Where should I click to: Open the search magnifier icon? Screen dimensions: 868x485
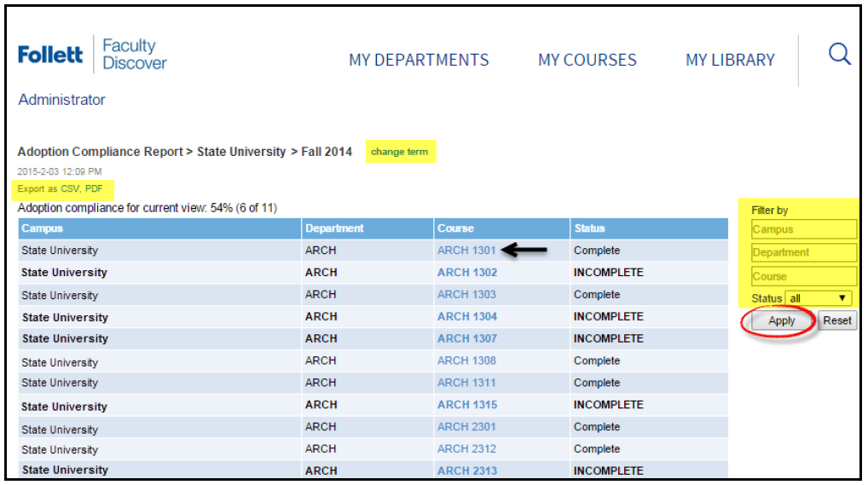point(839,55)
